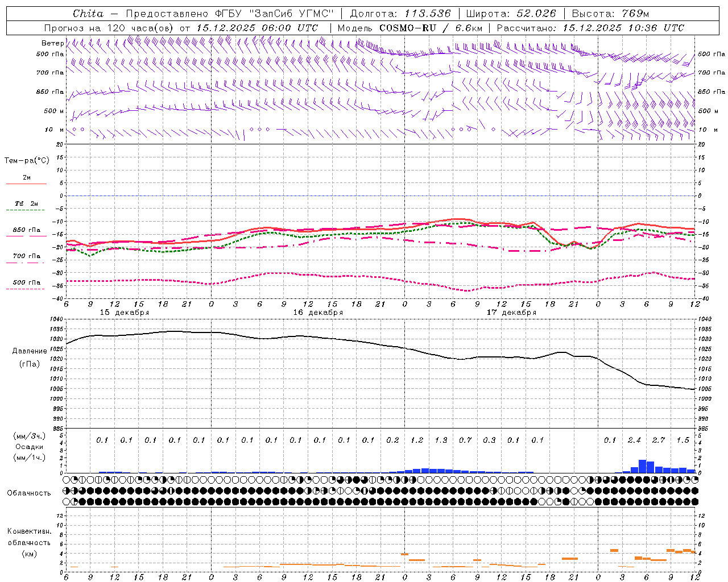The width and height of the screenshot is (728, 582).
Task: Select the latitude value Широта: 52.026
Action: click(511, 14)
